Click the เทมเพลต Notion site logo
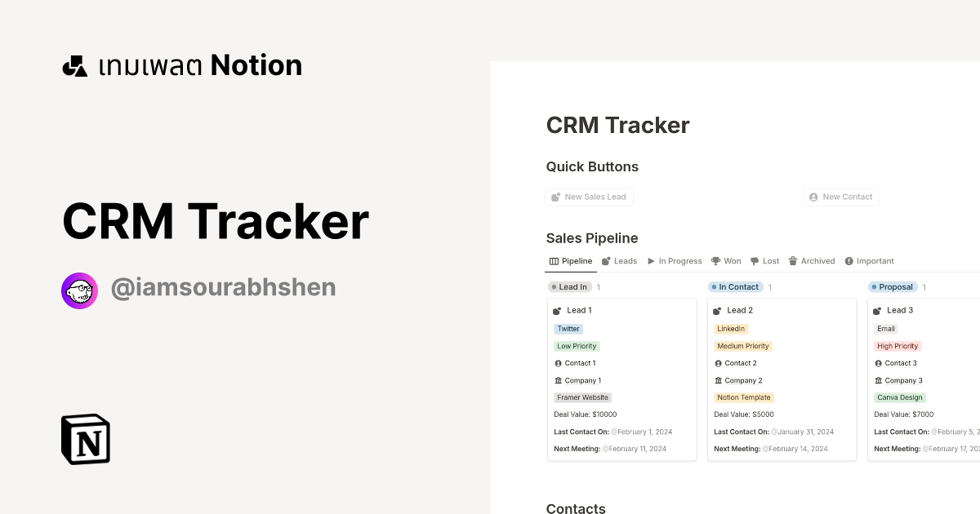The image size is (980, 514). [181, 64]
